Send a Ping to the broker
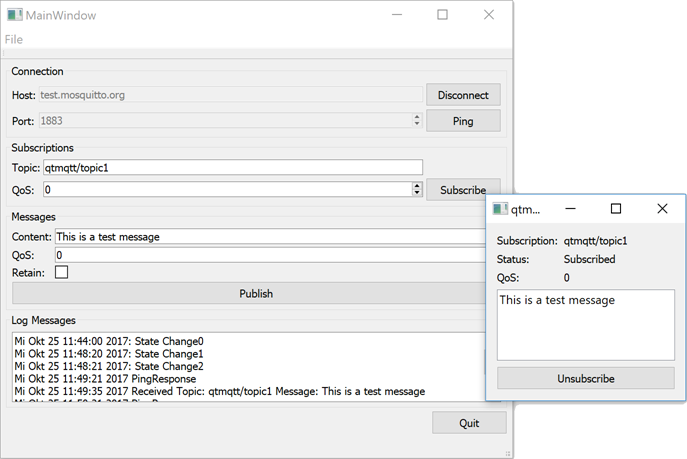This screenshot has width=687, height=459. 462,121
